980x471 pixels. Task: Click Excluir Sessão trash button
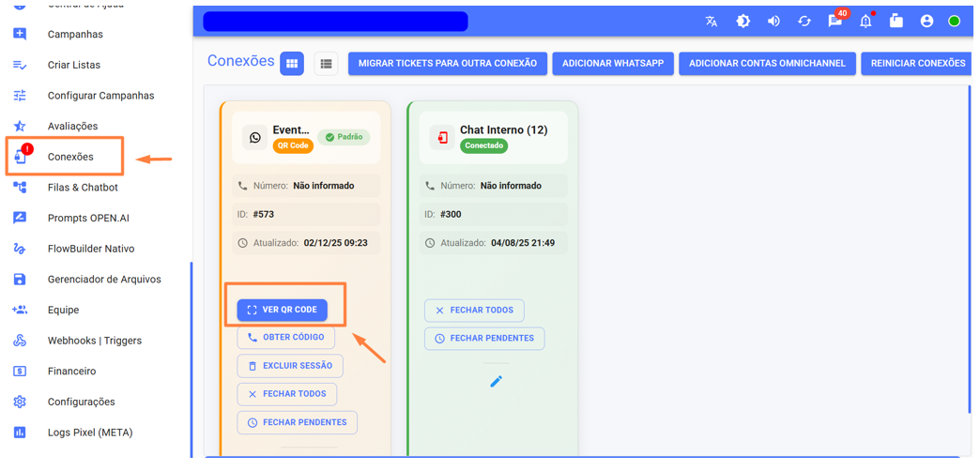coord(289,366)
